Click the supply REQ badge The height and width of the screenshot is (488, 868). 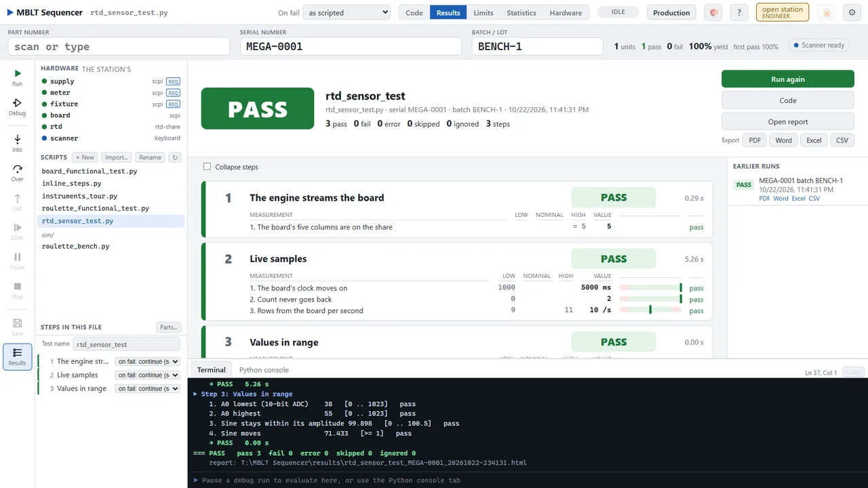(173, 81)
